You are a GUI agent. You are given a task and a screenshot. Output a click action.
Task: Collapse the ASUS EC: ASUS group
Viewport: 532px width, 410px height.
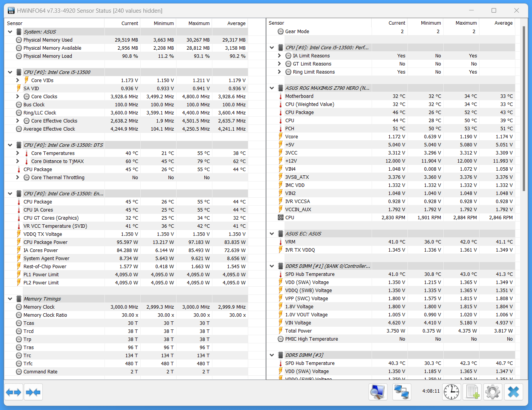pyautogui.click(x=272, y=234)
